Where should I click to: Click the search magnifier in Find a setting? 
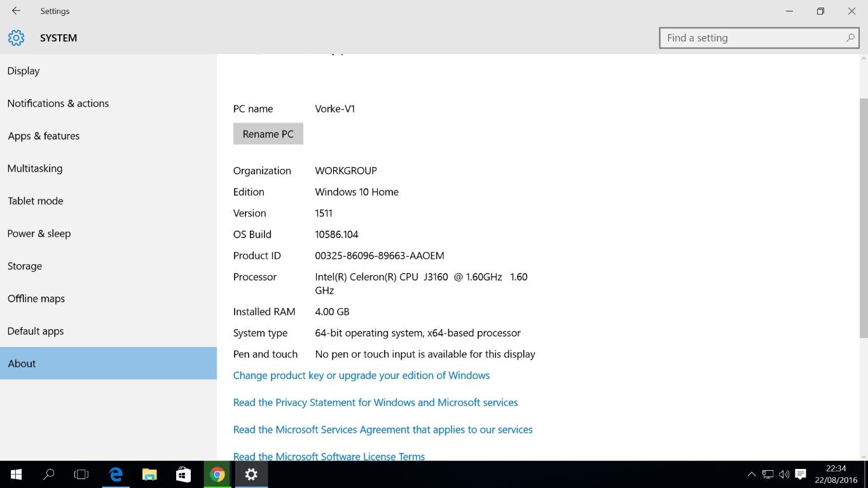coord(850,37)
